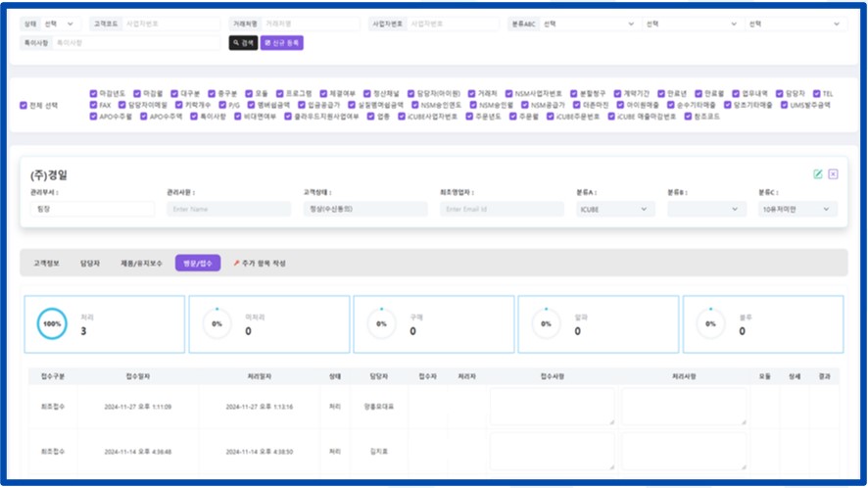This screenshot has width=868, height=488.
Task: Uncheck the 마감년도 column checkbox
Action: 93,94
